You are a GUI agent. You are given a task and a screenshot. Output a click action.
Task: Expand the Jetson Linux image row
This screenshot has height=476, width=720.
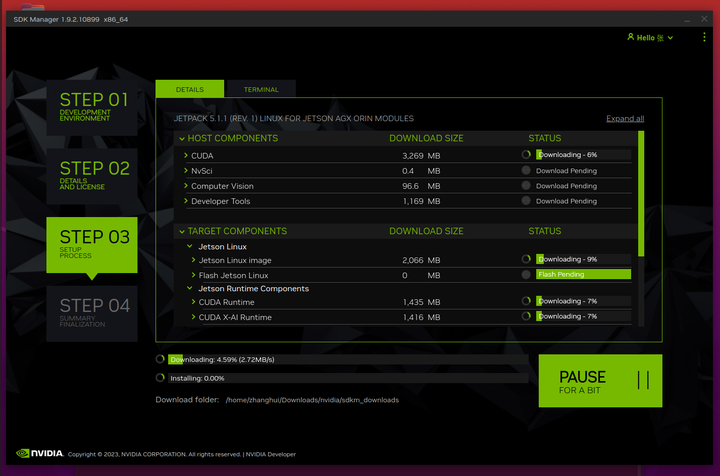[x=193, y=260]
